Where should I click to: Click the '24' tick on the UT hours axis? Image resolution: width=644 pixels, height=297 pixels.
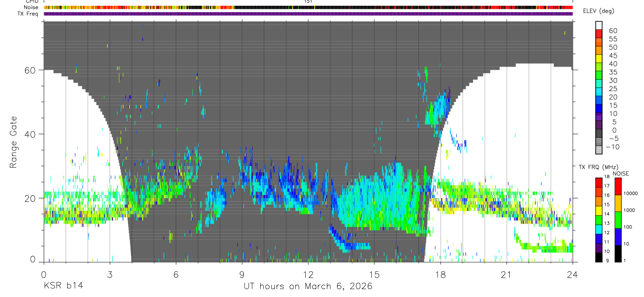tap(573, 274)
